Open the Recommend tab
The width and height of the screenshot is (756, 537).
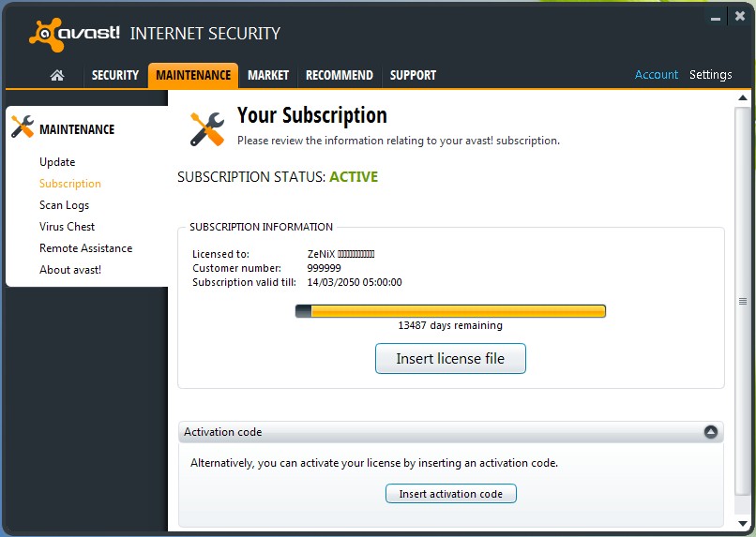coord(340,75)
